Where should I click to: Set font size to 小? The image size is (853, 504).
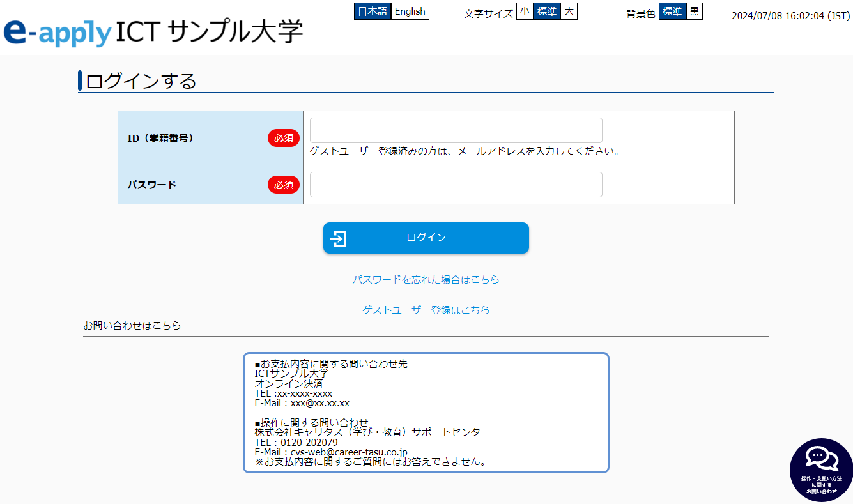point(525,11)
